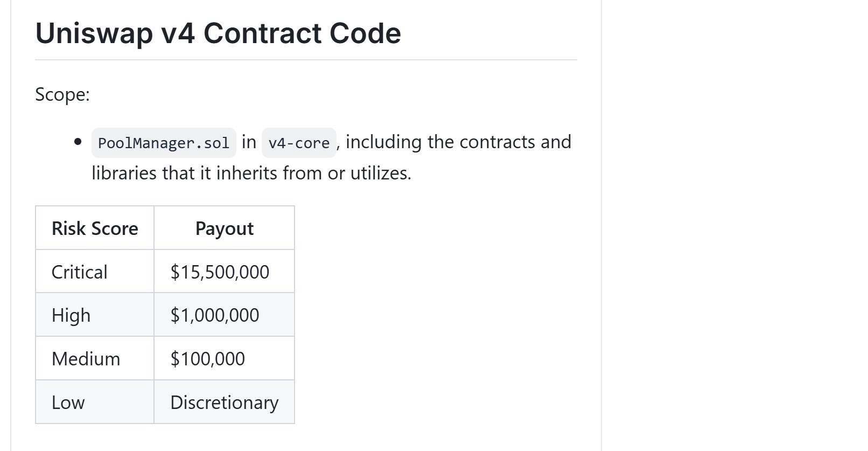Click the bullet point before PoolManager.sol
Image resolution: width=868 pixels, height=451 pixels.
79,142
